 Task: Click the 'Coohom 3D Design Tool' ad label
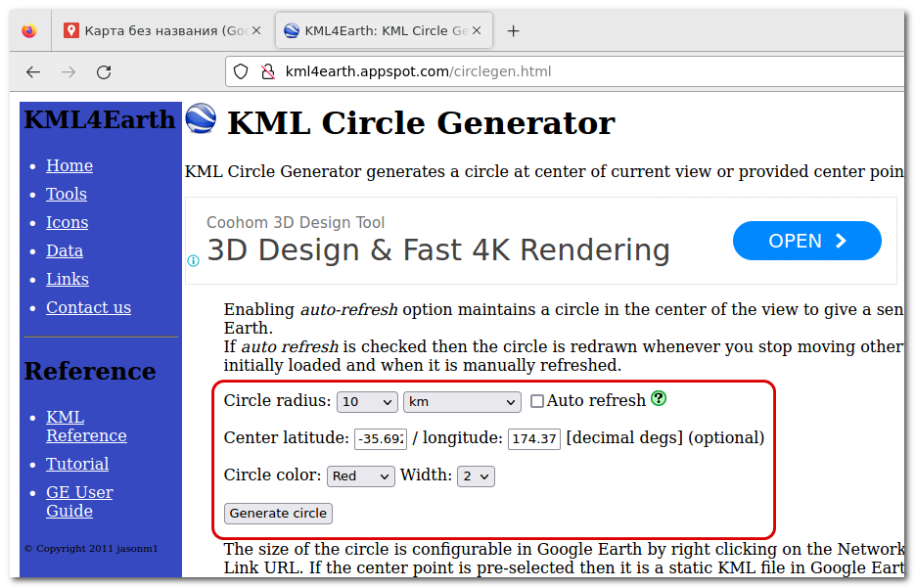pos(296,223)
